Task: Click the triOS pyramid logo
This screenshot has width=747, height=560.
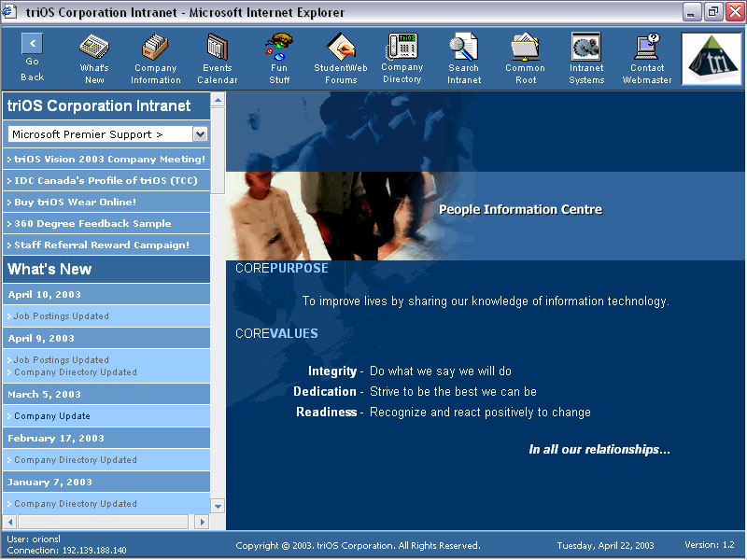Action: (712, 58)
